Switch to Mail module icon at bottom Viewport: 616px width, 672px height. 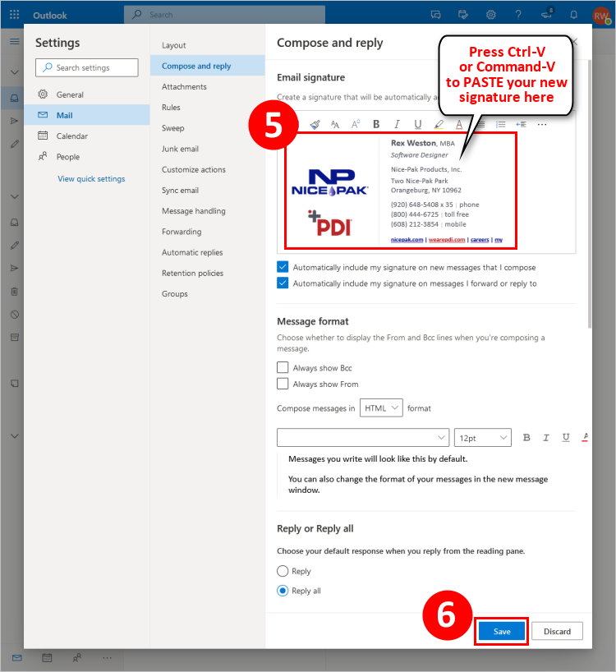pyautogui.click(x=16, y=658)
